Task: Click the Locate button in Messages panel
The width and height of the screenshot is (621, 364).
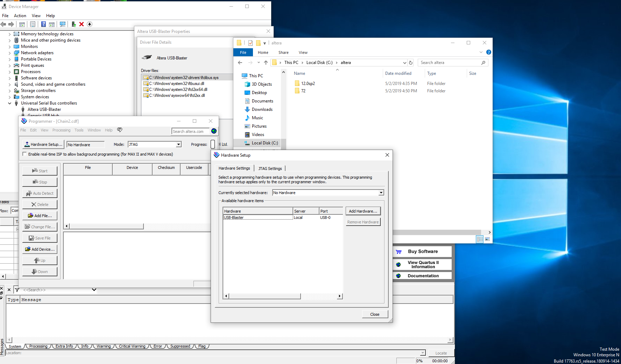Action: (441, 353)
